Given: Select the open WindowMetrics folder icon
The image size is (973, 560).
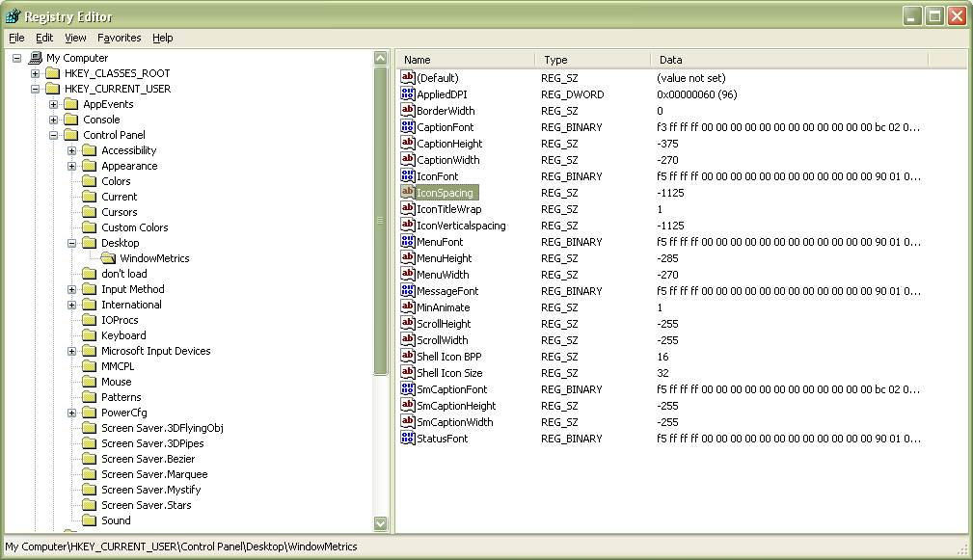Looking at the screenshot, I should tap(108, 258).
